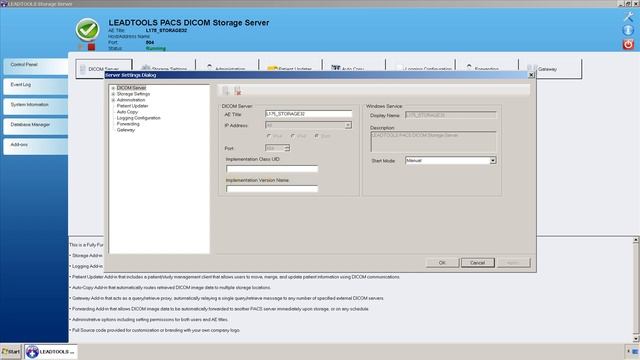Click the Display Name field
The height and width of the screenshot is (360, 640).
point(451,116)
